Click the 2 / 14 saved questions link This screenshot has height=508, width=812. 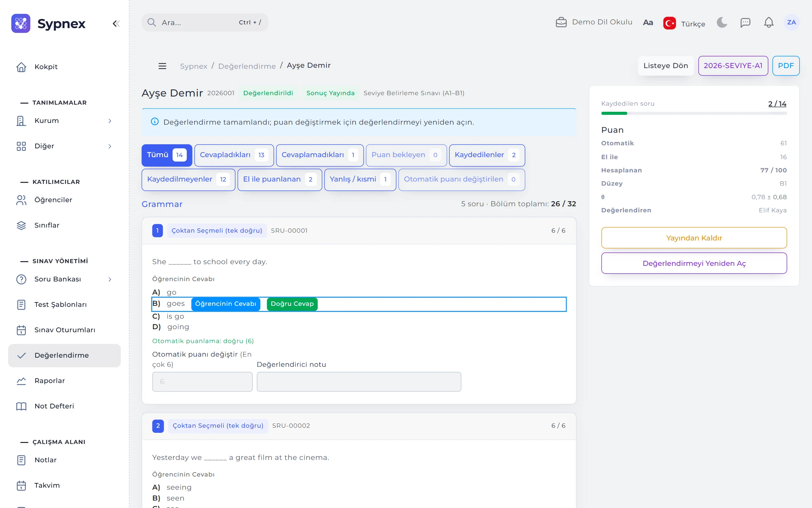point(777,104)
